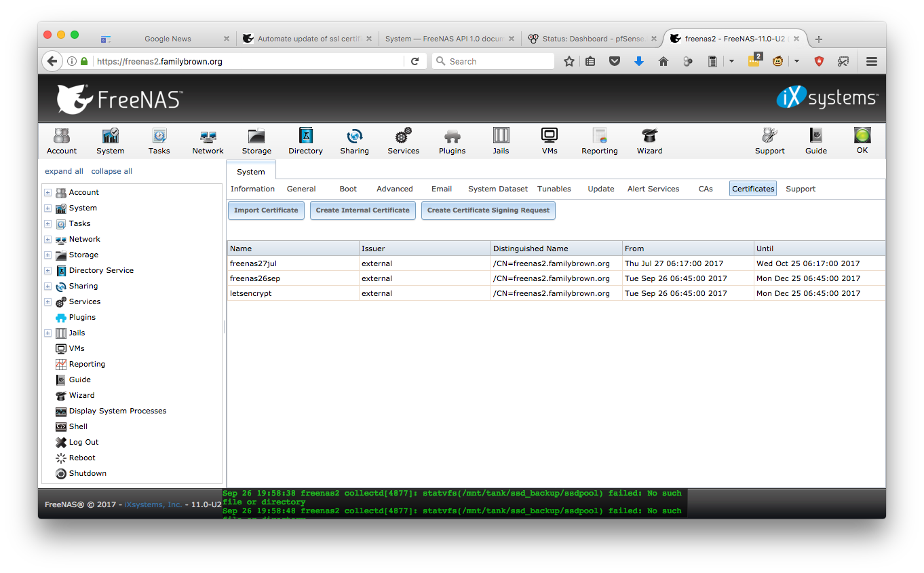Switch to the Update tab
Image resolution: width=924 pixels, height=573 pixels.
tap(601, 189)
